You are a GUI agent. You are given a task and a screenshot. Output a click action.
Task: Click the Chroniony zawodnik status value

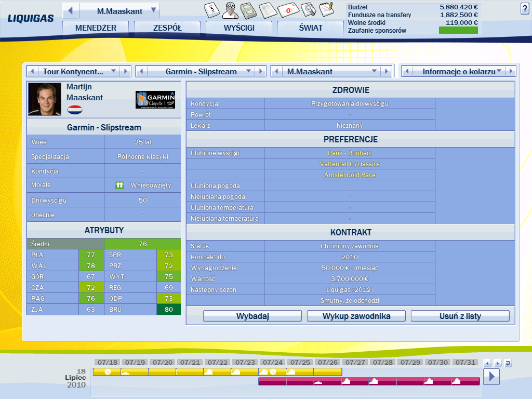tap(350, 246)
